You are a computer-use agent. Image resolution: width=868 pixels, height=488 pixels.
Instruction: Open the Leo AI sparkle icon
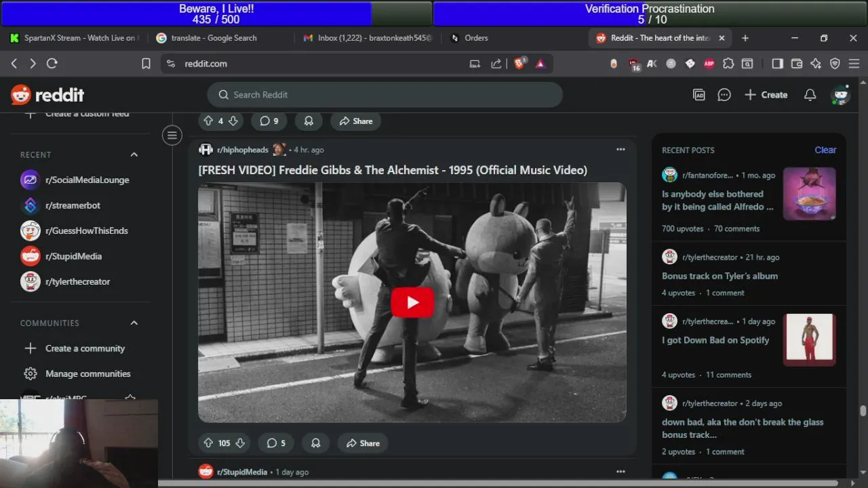click(x=816, y=64)
